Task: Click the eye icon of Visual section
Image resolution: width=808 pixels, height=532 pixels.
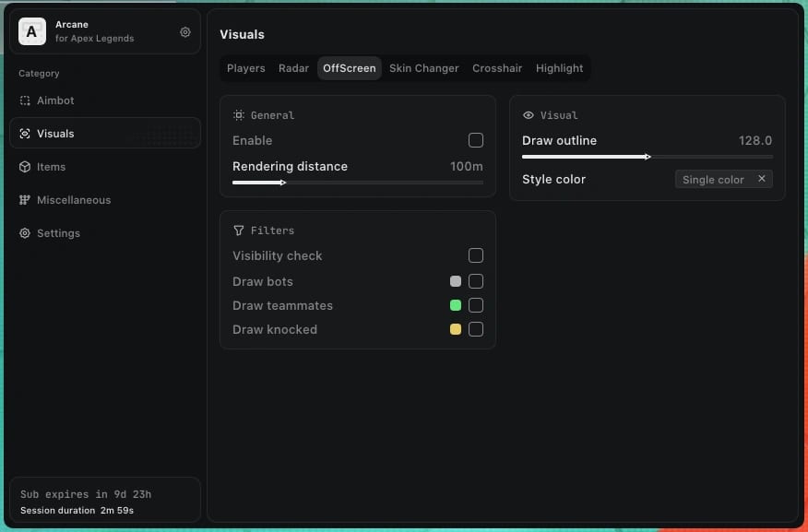Action: 529,115
